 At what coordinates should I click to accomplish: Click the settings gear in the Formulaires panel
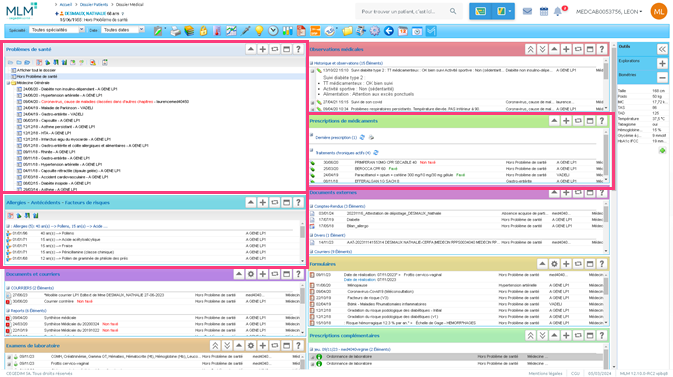(554, 264)
